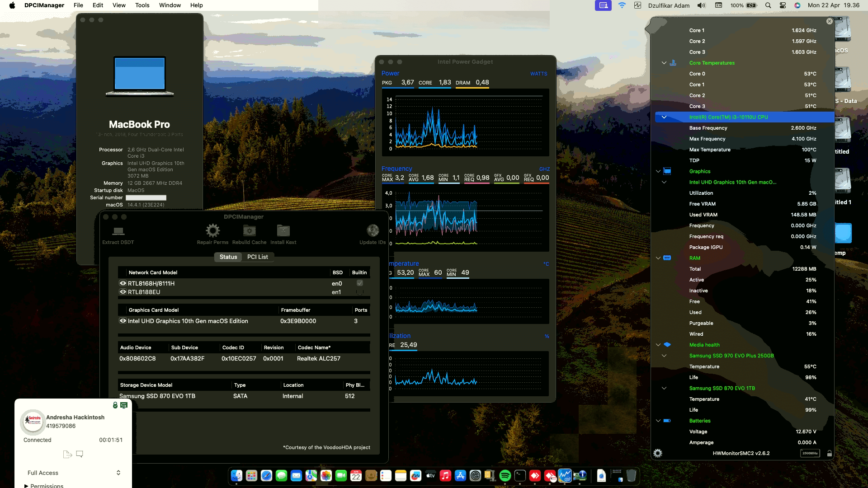The image size is (868, 488).
Task: Open the Edit menu
Action: [98, 5]
